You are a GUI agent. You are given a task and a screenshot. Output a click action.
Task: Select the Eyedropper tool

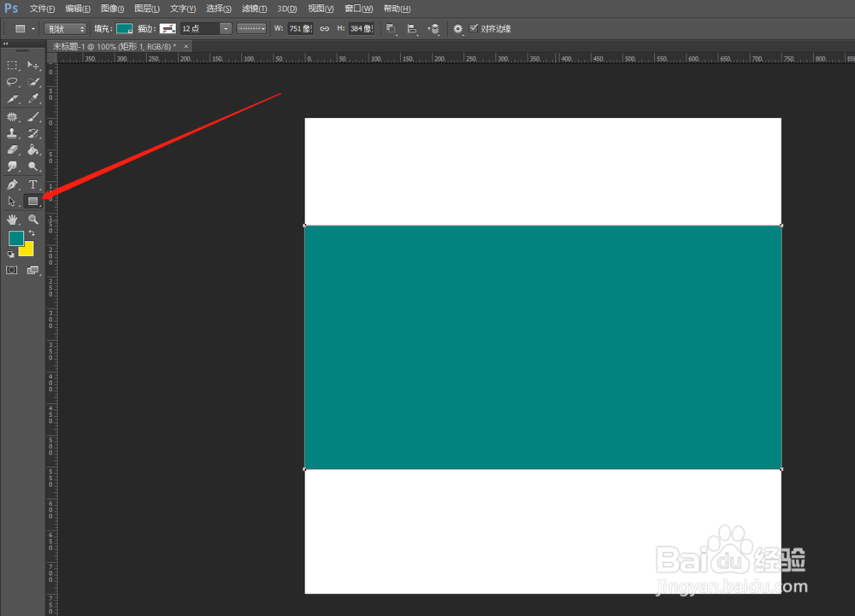coord(33,99)
